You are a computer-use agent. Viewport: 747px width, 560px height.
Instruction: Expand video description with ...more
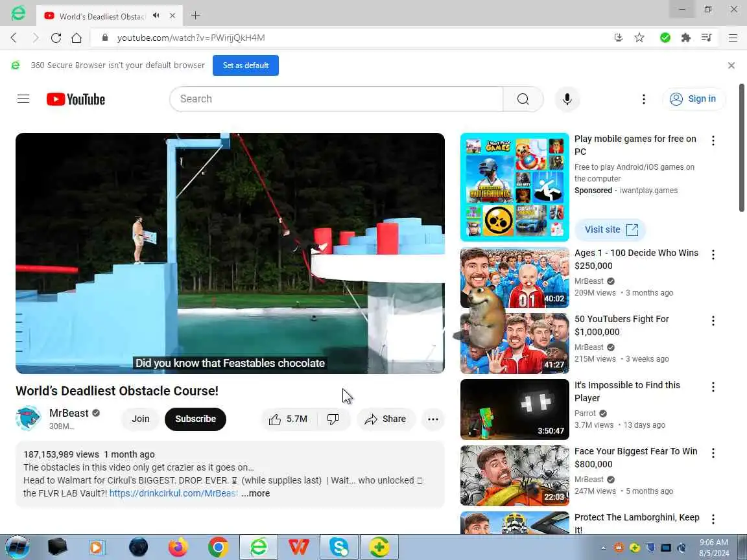255,493
